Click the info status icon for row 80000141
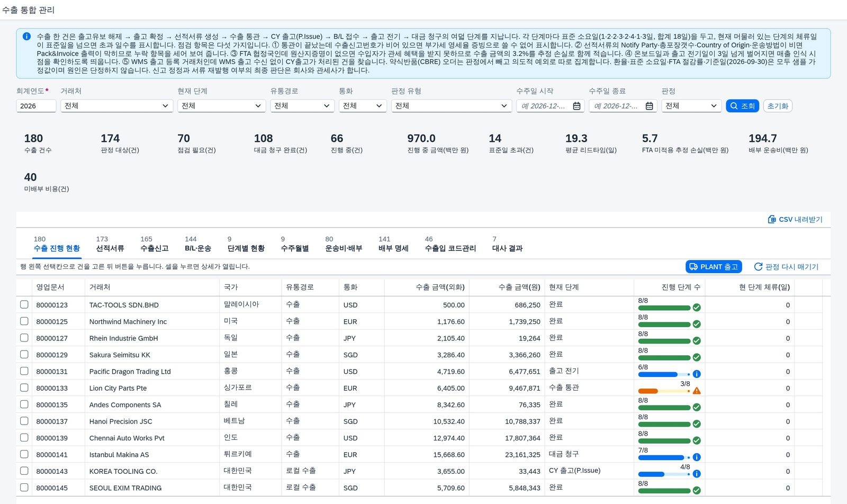 (697, 457)
